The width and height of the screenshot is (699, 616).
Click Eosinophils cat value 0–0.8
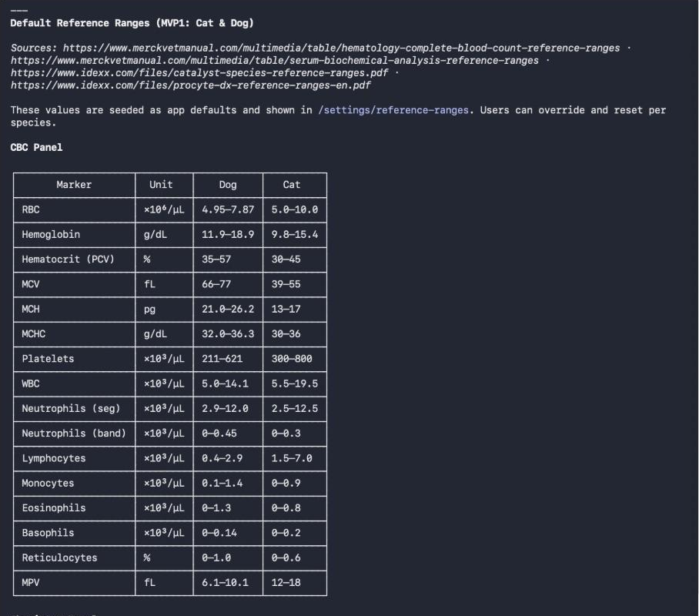[x=286, y=508]
